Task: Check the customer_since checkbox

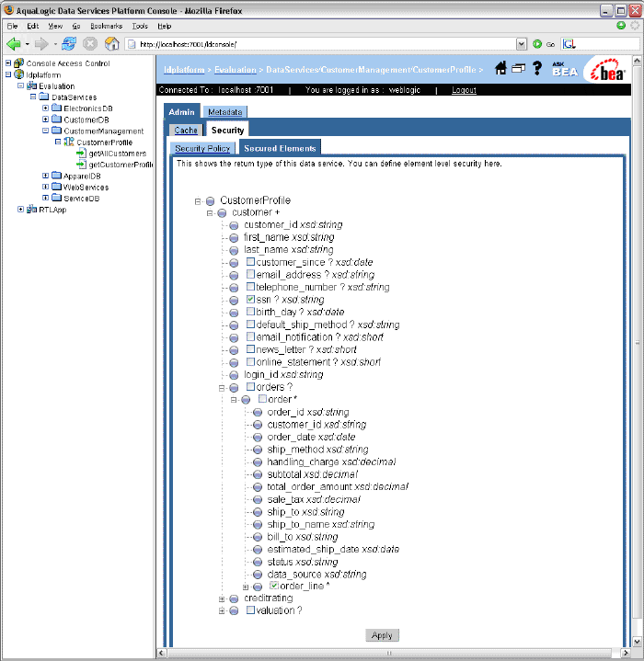Action: [250, 262]
